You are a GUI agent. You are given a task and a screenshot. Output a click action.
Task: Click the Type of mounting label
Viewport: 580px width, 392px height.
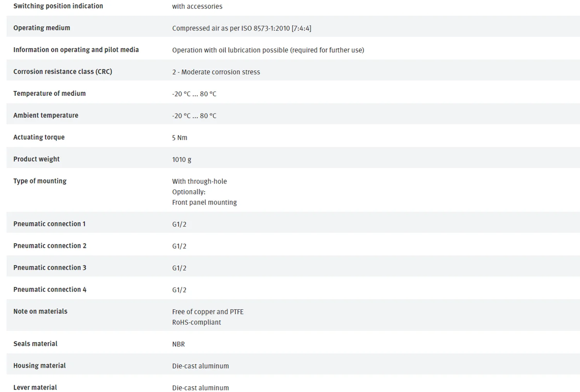tap(40, 181)
